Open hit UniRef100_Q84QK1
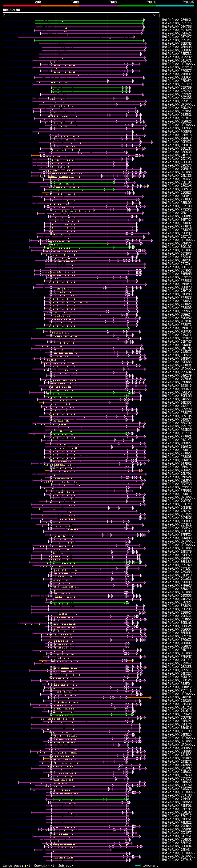The width and height of the screenshot is (197, 868). pyautogui.click(x=177, y=20)
